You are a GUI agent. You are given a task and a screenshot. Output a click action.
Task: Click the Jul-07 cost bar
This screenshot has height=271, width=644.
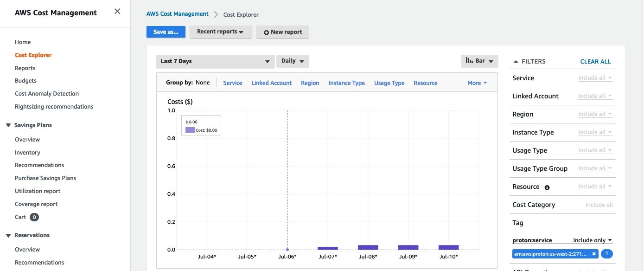click(328, 248)
